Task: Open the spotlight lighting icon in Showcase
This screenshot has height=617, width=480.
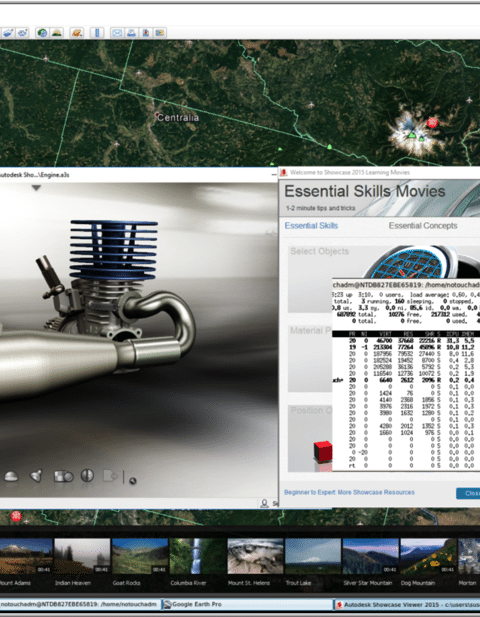Action: 37,476
